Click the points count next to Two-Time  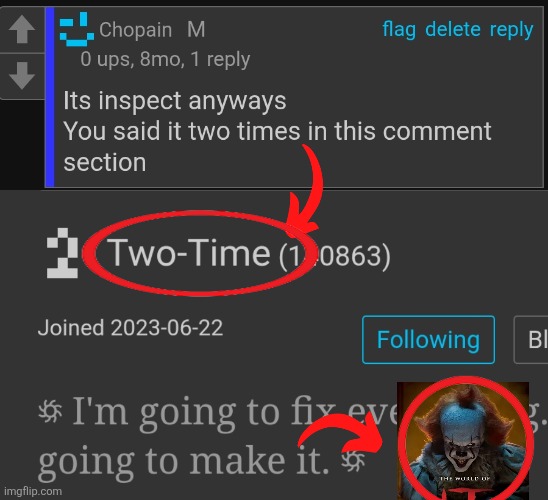click(334, 256)
